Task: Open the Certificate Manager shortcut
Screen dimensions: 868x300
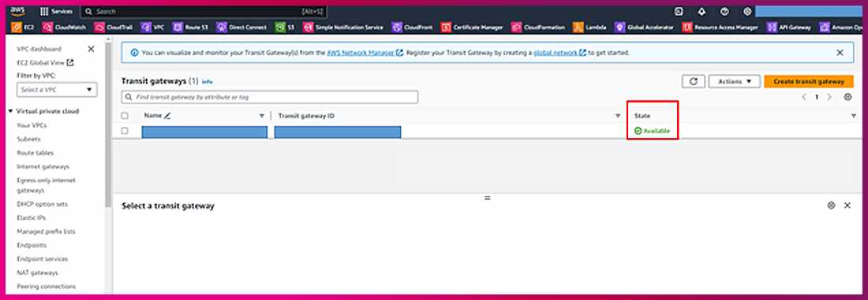Action: (x=472, y=27)
